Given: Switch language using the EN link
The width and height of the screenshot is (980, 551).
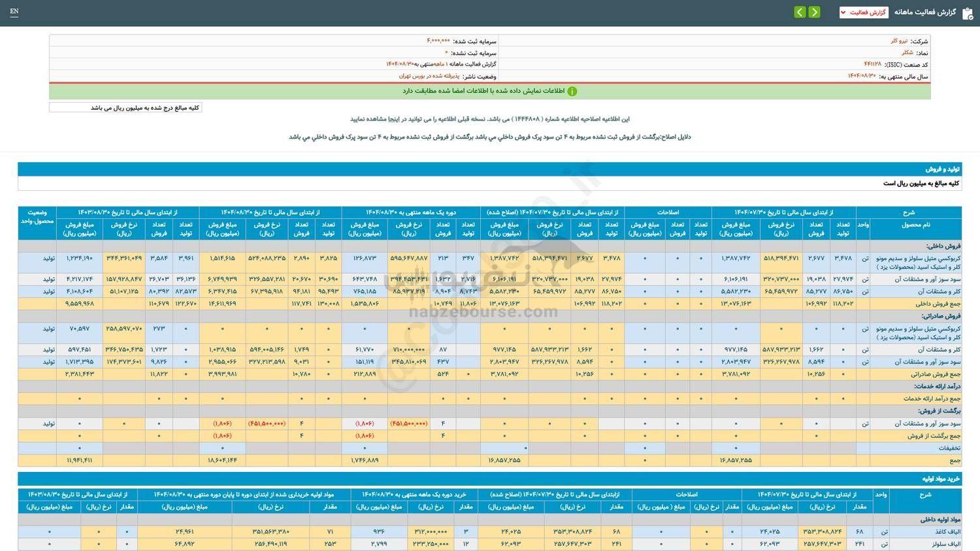Looking at the screenshot, I should click(14, 11).
